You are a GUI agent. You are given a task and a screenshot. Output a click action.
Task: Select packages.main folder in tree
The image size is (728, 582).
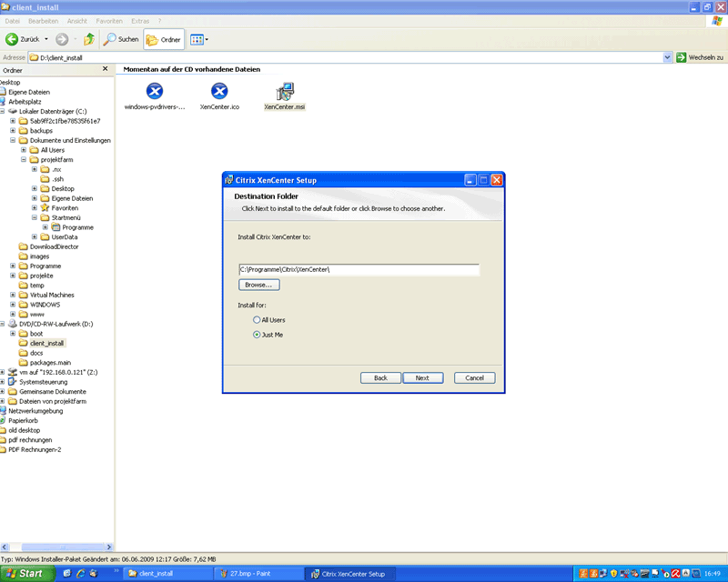coord(50,363)
